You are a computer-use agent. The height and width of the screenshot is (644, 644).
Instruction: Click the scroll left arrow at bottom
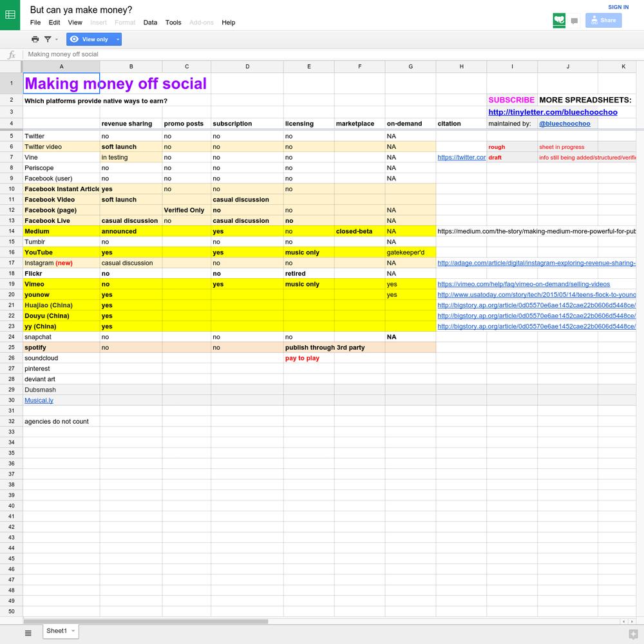(x=624, y=621)
